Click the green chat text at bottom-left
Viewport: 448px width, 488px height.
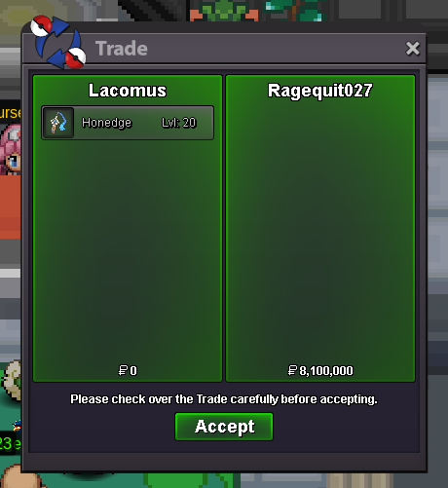pos(10,443)
